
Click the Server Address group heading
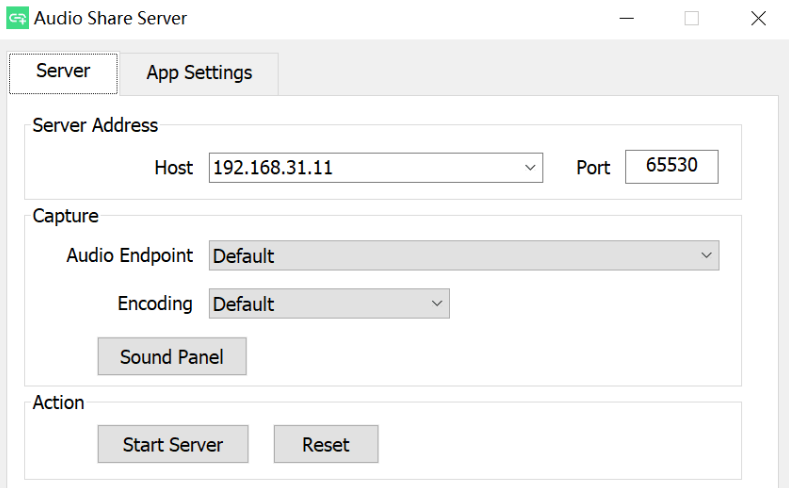coord(95,125)
